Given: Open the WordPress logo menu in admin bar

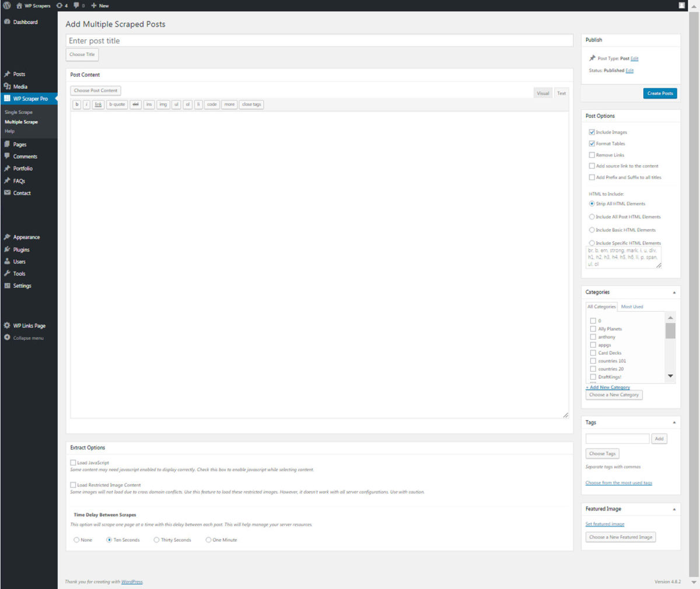Looking at the screenshot, I should [6, 5].
